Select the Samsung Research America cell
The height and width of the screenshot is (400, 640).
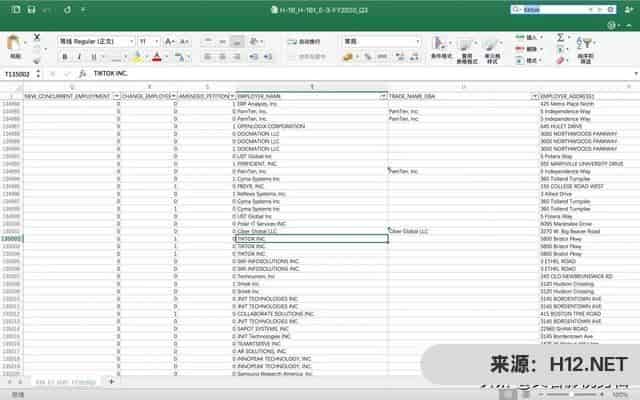coord(312,374)
